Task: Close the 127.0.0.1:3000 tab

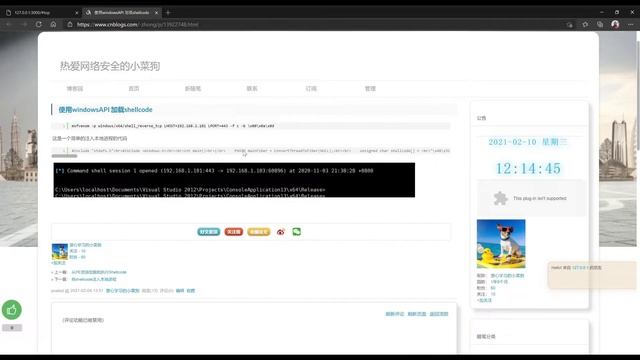Action: [x=76, y=13]
